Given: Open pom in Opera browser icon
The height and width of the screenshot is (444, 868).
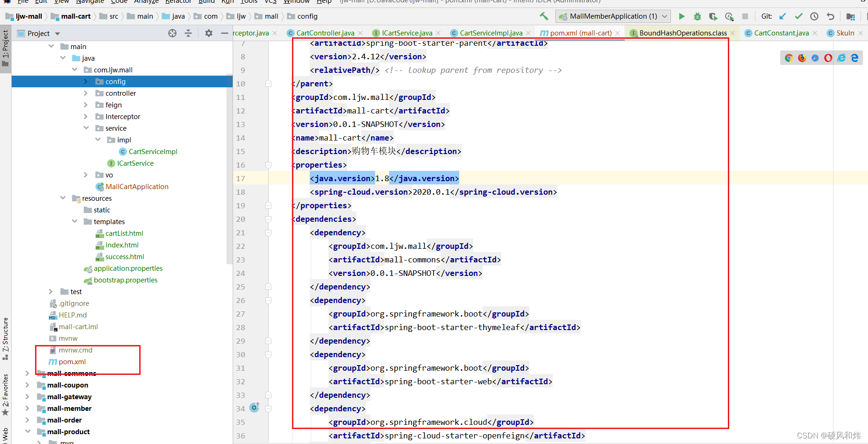Looking at the screenshot, I should (828, 58).
